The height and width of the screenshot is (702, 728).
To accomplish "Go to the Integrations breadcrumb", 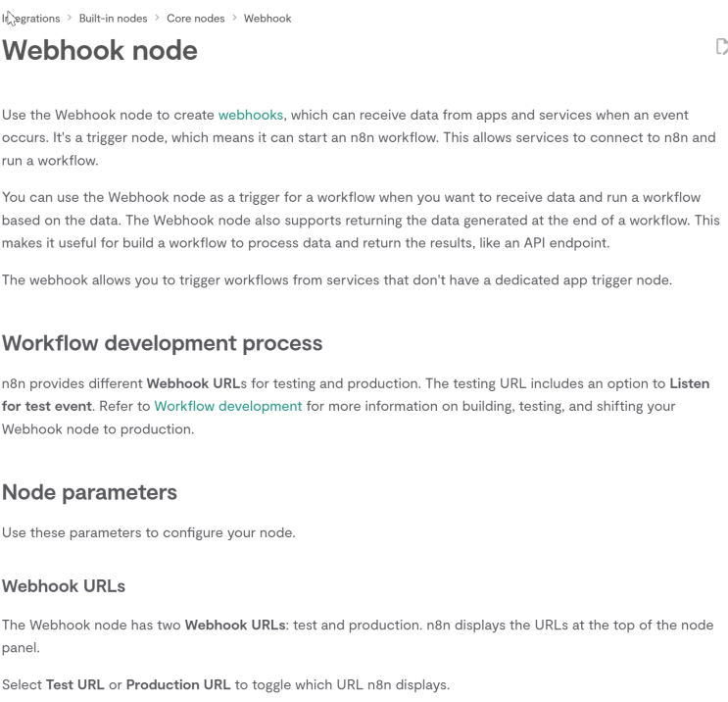I will [31, 19].
